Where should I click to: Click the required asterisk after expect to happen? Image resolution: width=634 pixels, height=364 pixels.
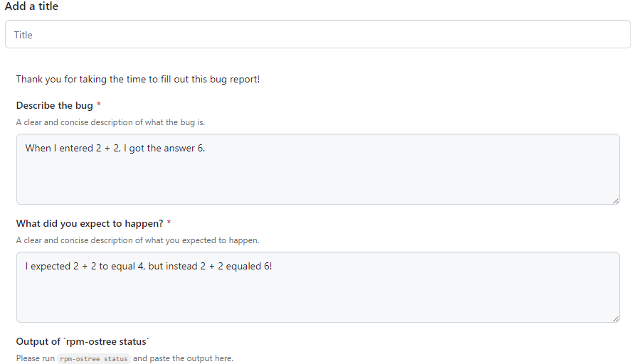coord(169,223)
